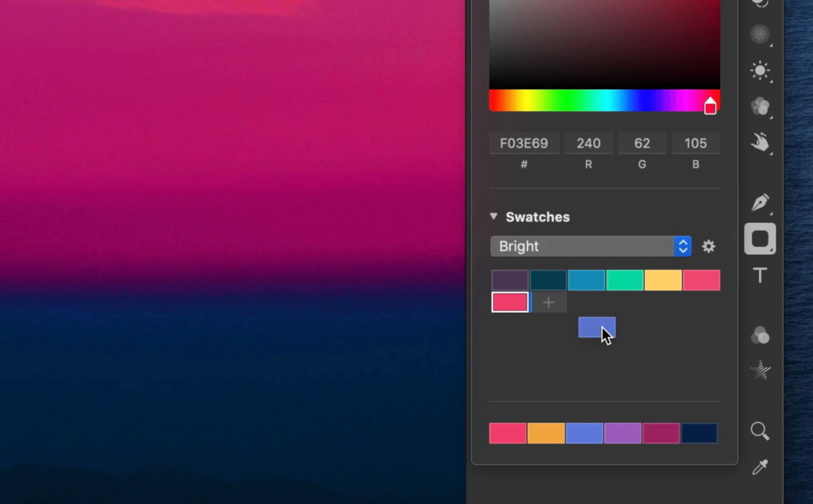Select the Type tool

click(x=759, y=277)
